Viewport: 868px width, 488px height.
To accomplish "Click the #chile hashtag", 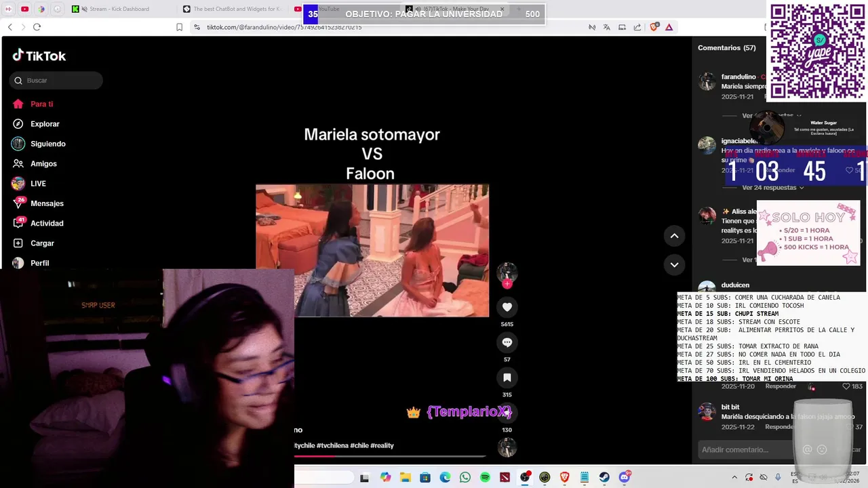I will click(x=359, y=445).
